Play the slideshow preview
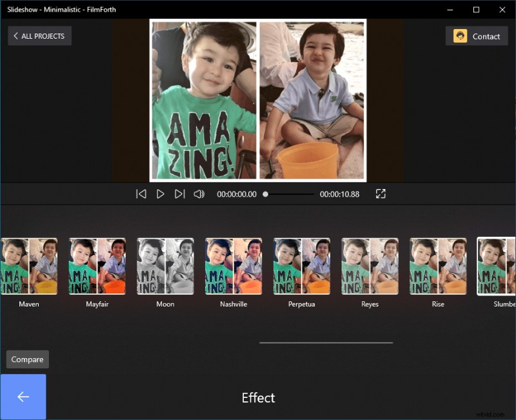This screenshot has height=420, width=516. tap(160, 194)
